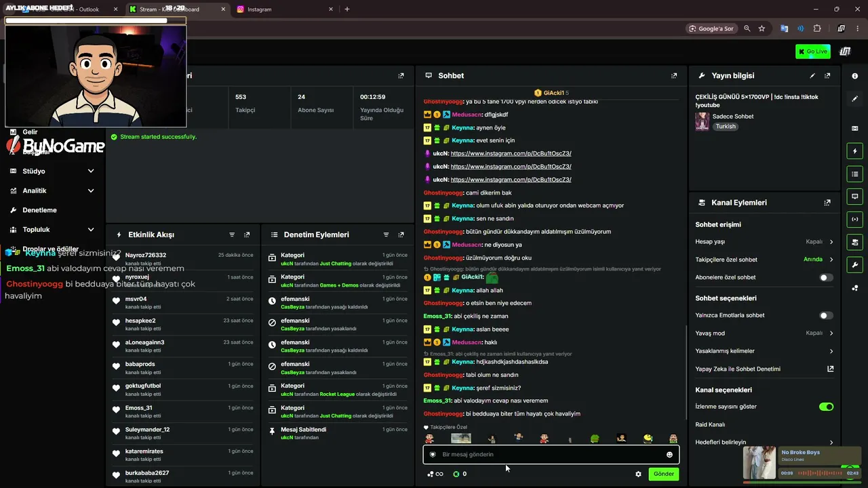Click the yellow smiley emote
This screenshot has height=488, width=868.
(x=648, y=439)
